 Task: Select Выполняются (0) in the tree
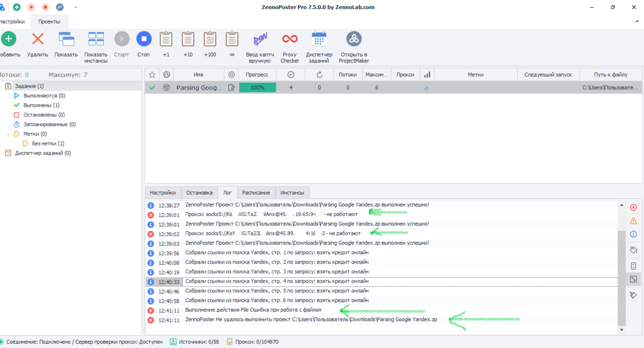pyautogui.click(x=44, y=96)
